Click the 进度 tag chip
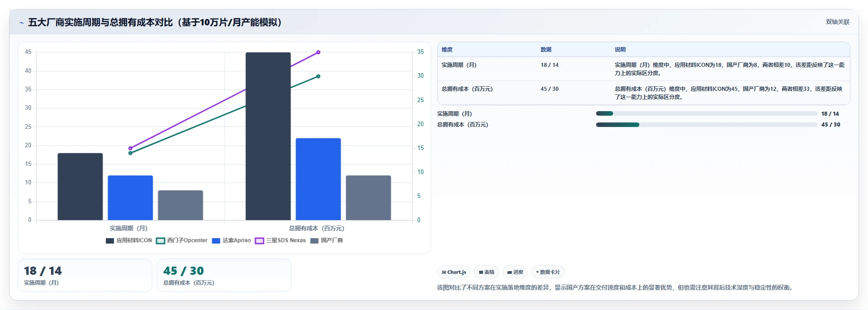This screenshot has height=310, width=868. coord(515,272)
